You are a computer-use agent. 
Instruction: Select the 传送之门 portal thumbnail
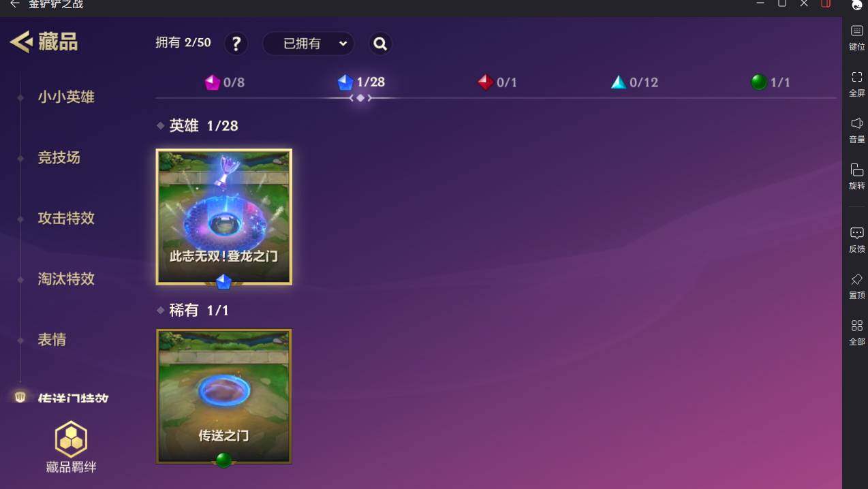pos(224,396)
